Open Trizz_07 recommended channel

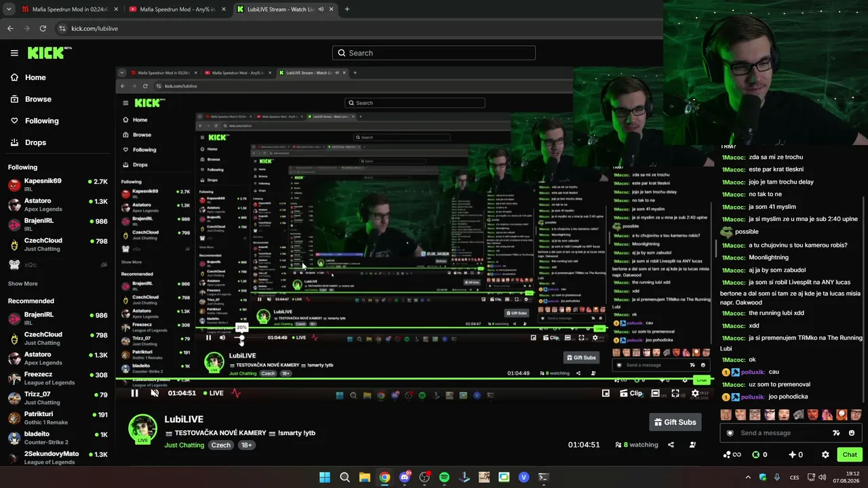pyautogui.click(x=58, y=398)
